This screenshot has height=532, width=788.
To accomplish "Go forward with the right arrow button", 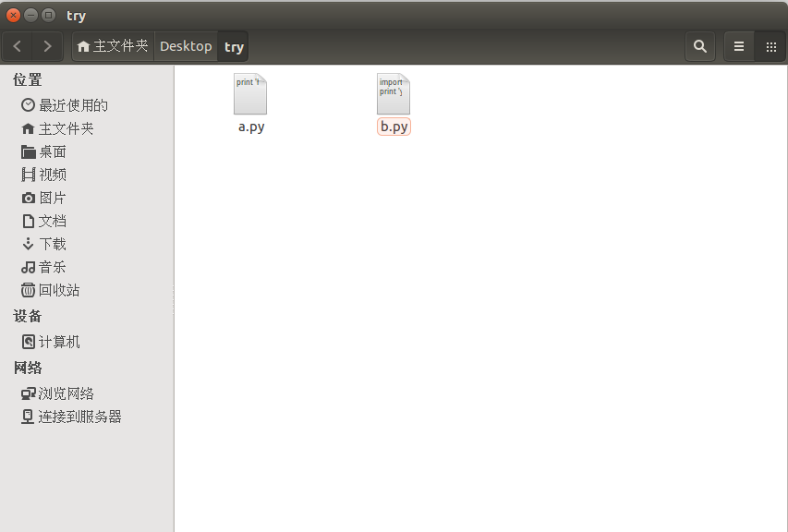I will tap(48, 47).
